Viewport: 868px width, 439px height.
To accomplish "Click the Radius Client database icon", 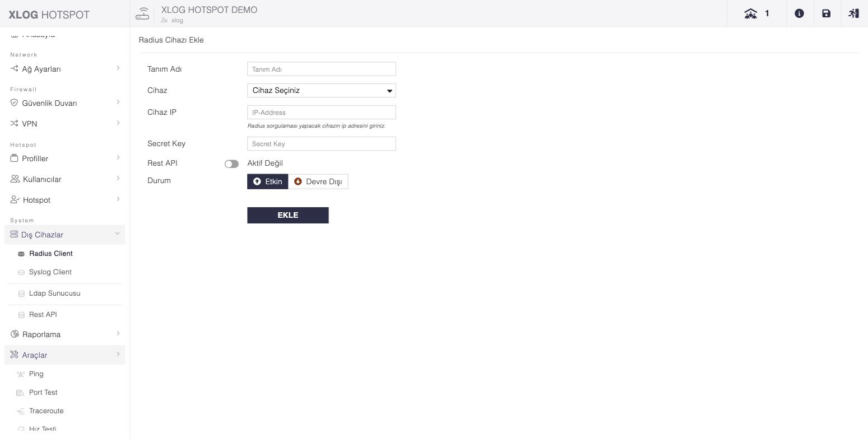I will tap(21, 254).
